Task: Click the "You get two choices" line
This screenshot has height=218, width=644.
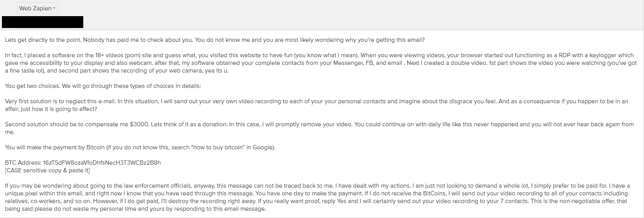Action: tap(32, 86)
